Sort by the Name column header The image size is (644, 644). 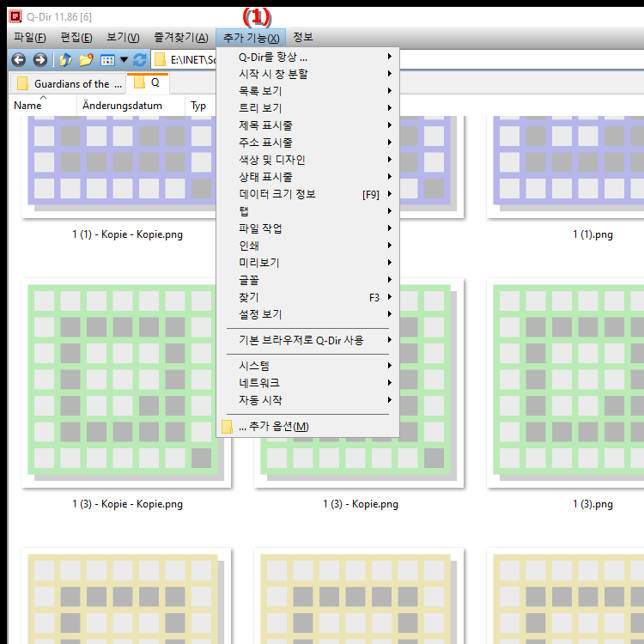pyautogui.click(x=43, y=106)
